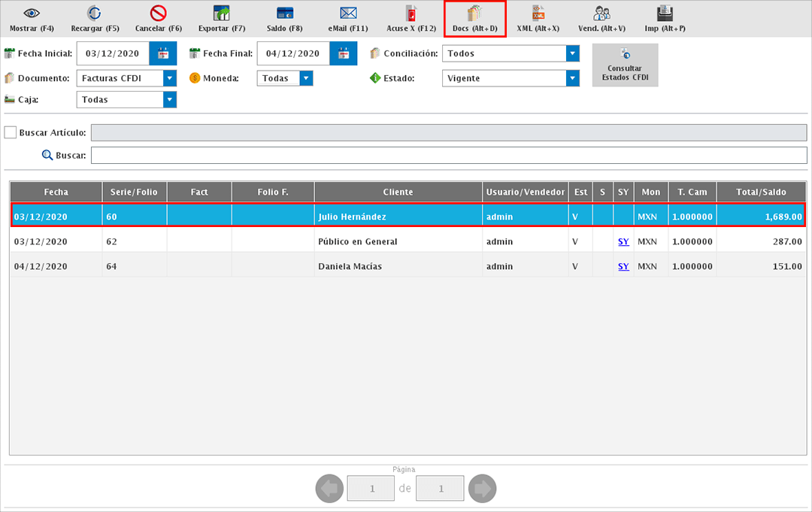Viewport: 812px width, 512px height.
Task: Click the Consultar Estados CFDI button
Action: pos(625,65)
